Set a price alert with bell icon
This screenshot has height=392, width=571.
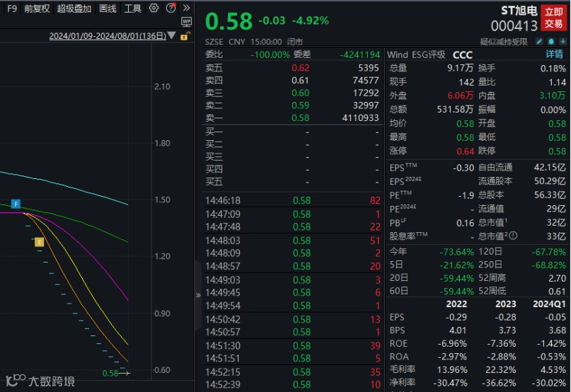[551, 42]
